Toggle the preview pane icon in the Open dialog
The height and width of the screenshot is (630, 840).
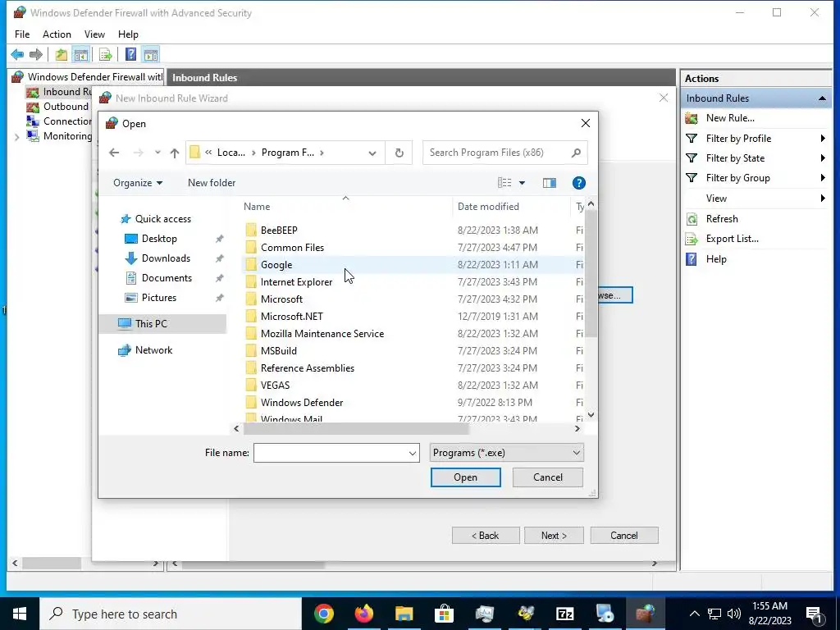point(549,183)
